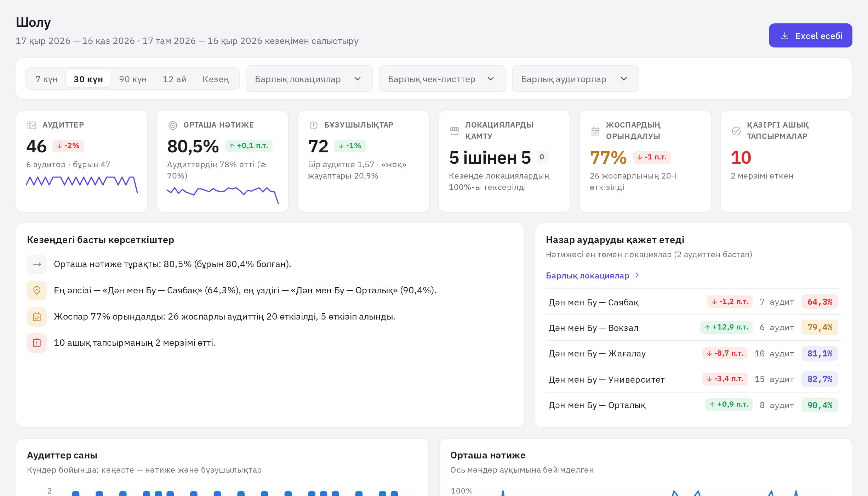Click the download icon in Excel есебі button

click(785, 36)
